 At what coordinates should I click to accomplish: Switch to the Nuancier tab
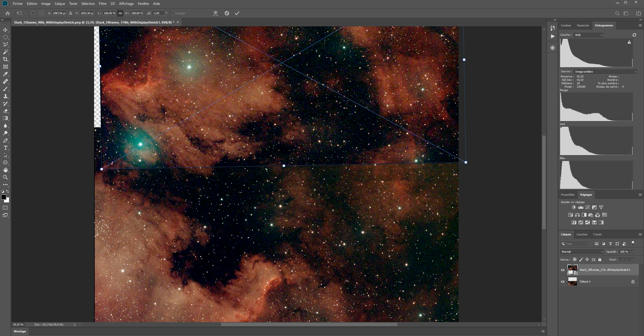point(583,26)
